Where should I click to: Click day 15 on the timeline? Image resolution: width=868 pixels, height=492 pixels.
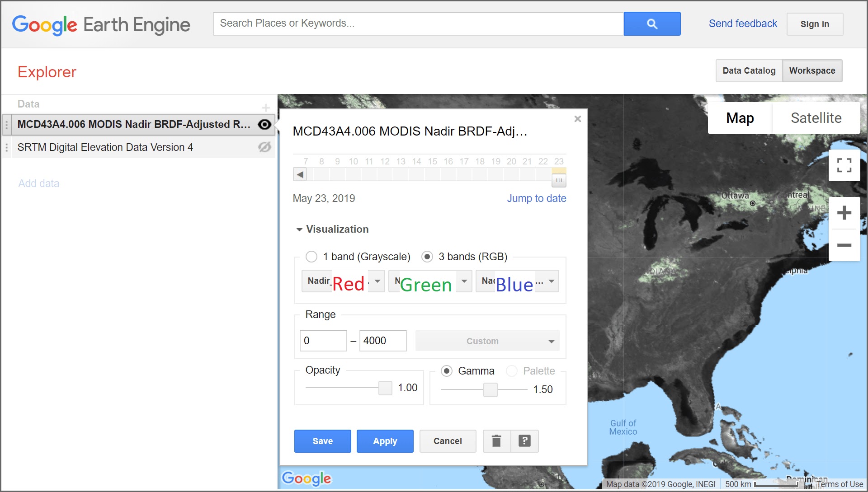click(x=432, y=174)
